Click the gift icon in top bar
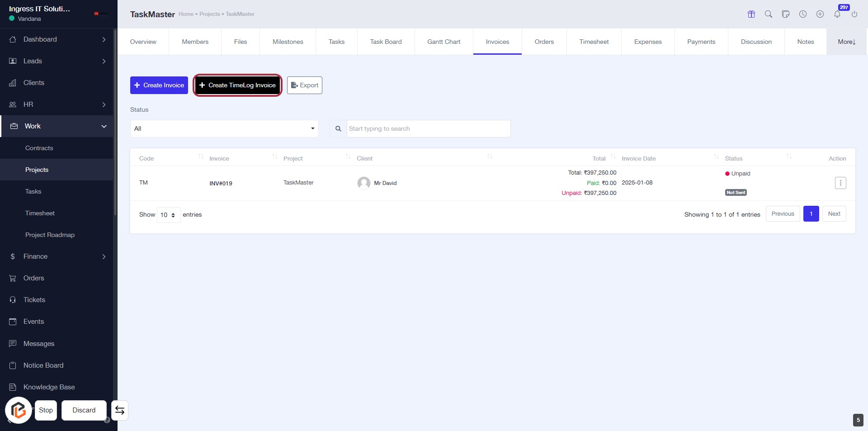Screen dimensions: 868x431 751,14
